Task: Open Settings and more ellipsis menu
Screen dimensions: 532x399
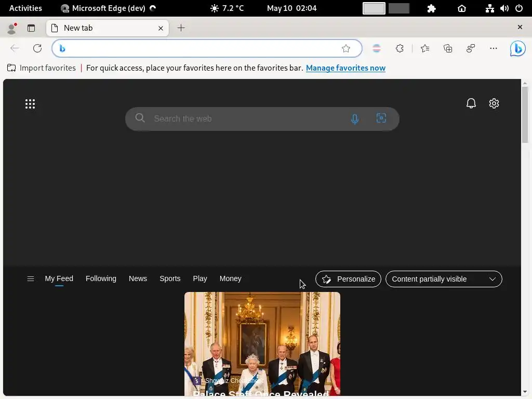Action: 494,48
